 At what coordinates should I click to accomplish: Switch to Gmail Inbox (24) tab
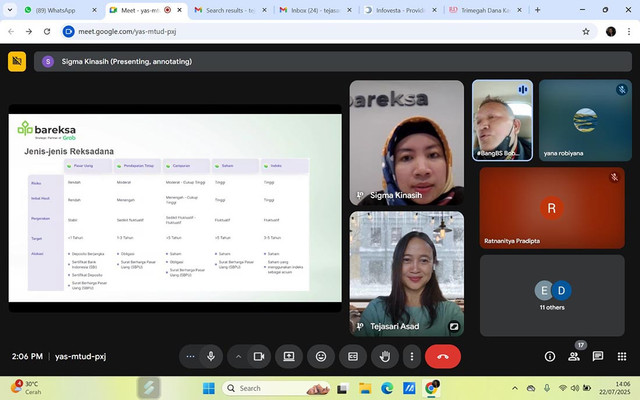316,10
